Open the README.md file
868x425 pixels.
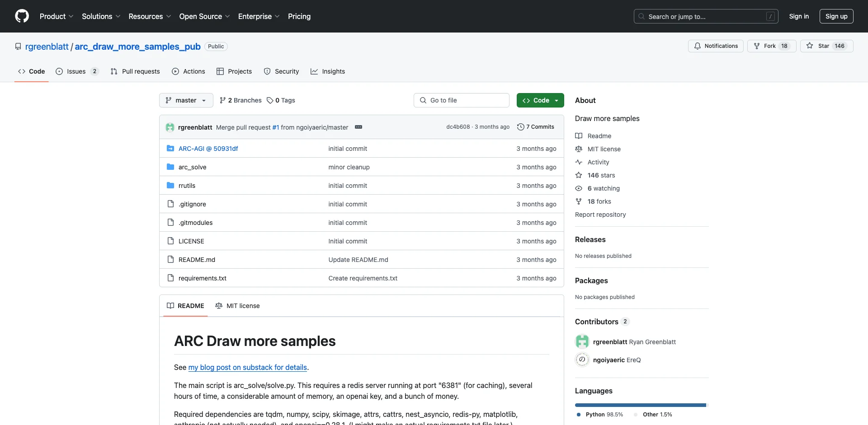click(197, 260)
